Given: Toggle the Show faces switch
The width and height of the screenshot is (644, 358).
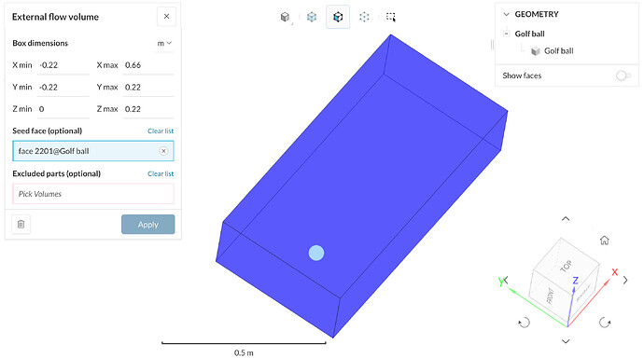Looking at the screenshot, I should (x=623, y=76).
